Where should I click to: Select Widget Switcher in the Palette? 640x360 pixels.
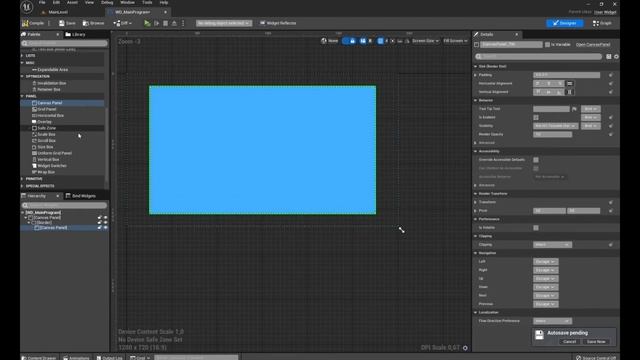52,166
